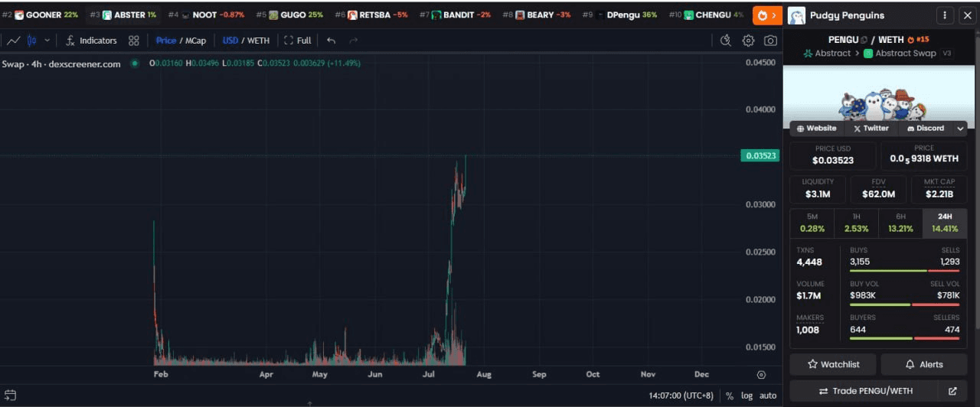Switch chart to Price mode
The image size is (980, 407).
point(165,41)
